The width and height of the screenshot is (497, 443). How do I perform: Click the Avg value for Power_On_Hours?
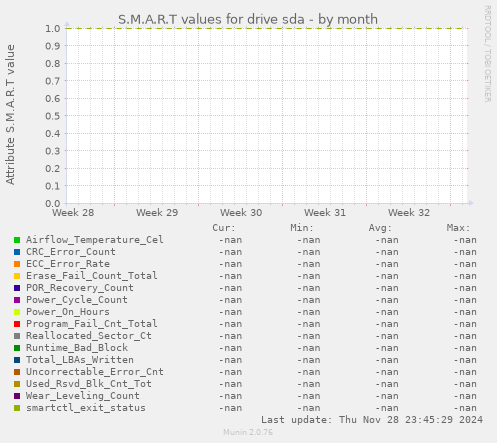click(x=387, y=312)
